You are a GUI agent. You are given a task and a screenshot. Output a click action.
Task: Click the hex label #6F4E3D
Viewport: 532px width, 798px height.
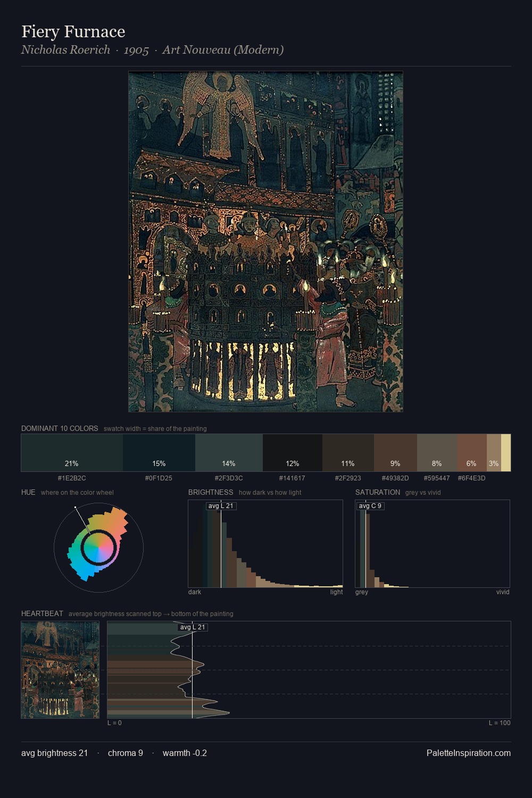point(471,478)
